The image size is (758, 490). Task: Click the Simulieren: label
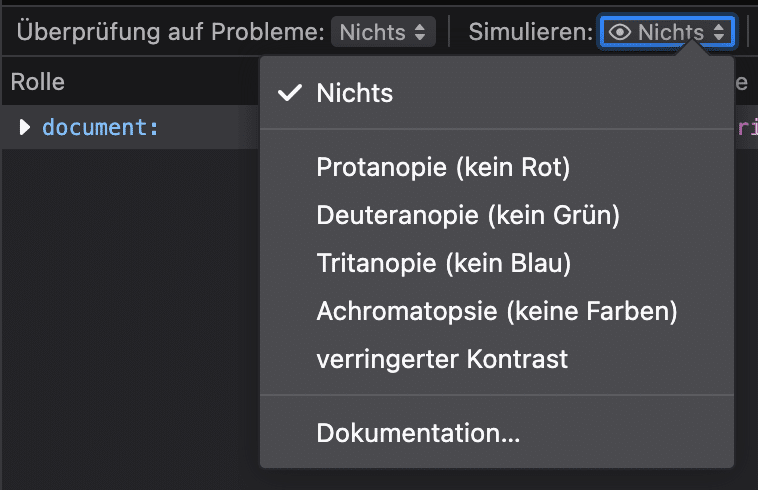530,32
